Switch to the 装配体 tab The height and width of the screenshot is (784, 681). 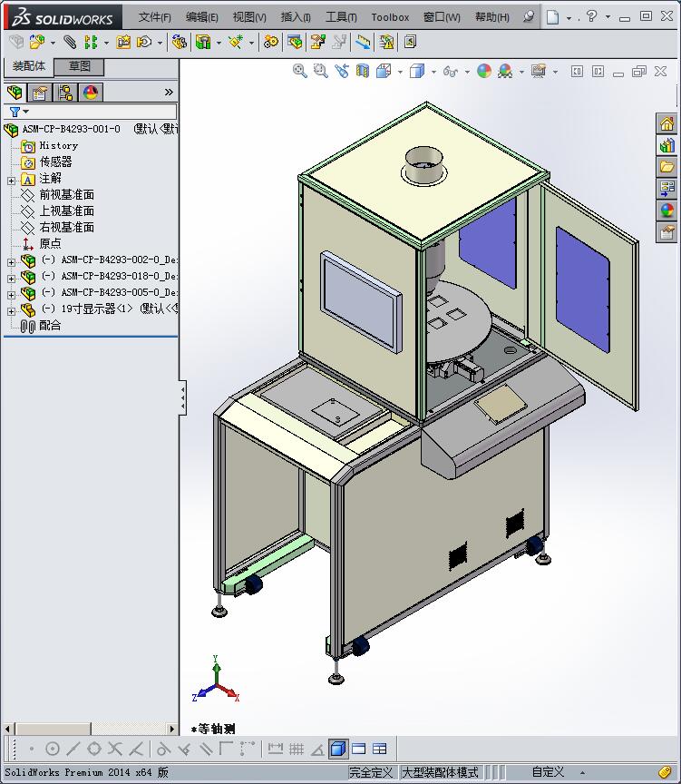coord(28,66)
